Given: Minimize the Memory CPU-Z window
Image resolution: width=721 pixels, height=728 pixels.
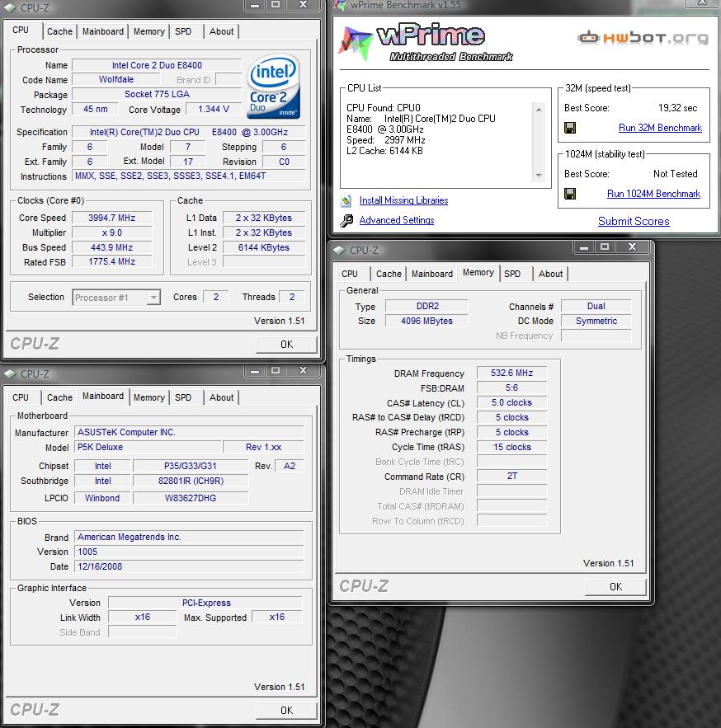Looking at the screenshot, I should pos(584,247).
